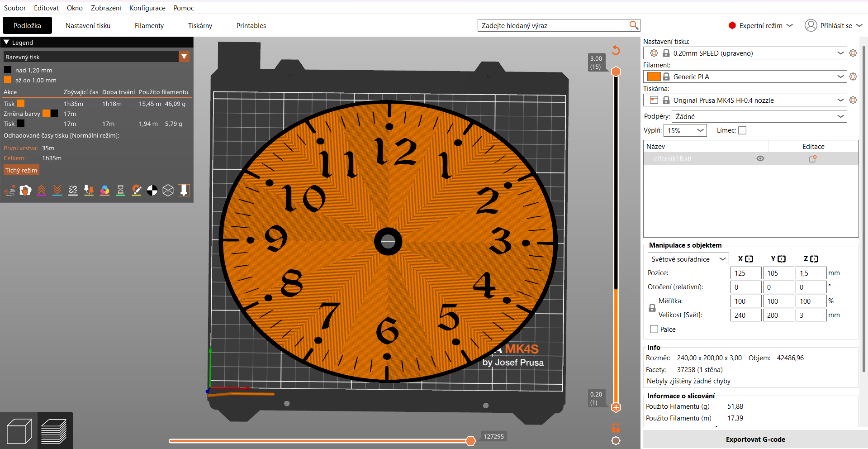
Task: Toggle pause prints using the hourglass icon
Action: [x=120, y=190]
